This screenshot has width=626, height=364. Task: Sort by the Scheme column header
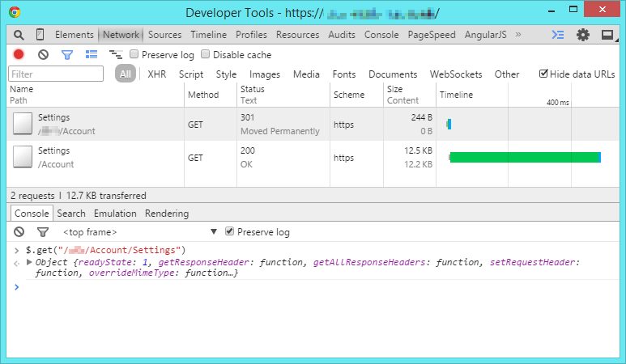click(x=356, y=95)
